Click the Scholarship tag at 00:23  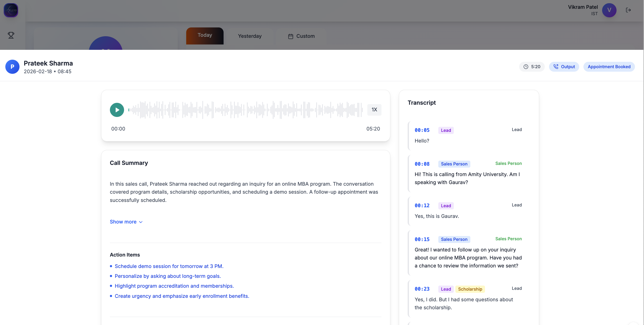point(470,289)
